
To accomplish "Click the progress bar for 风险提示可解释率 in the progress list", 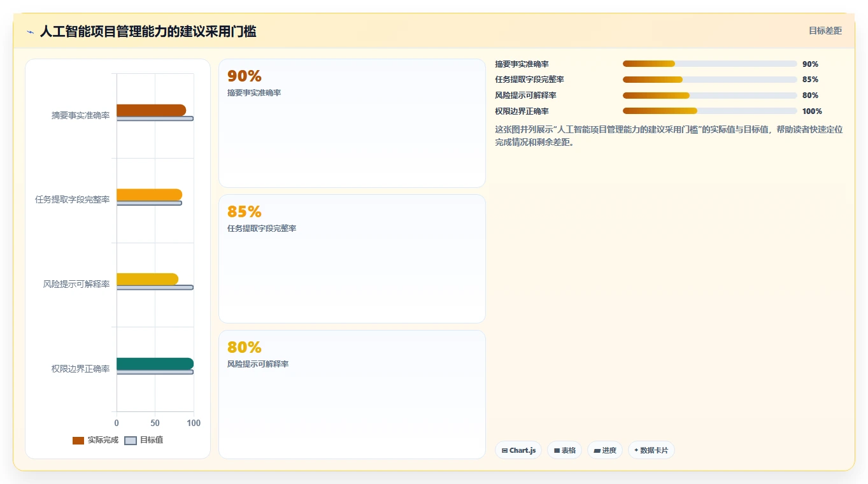I will point(710,96).
